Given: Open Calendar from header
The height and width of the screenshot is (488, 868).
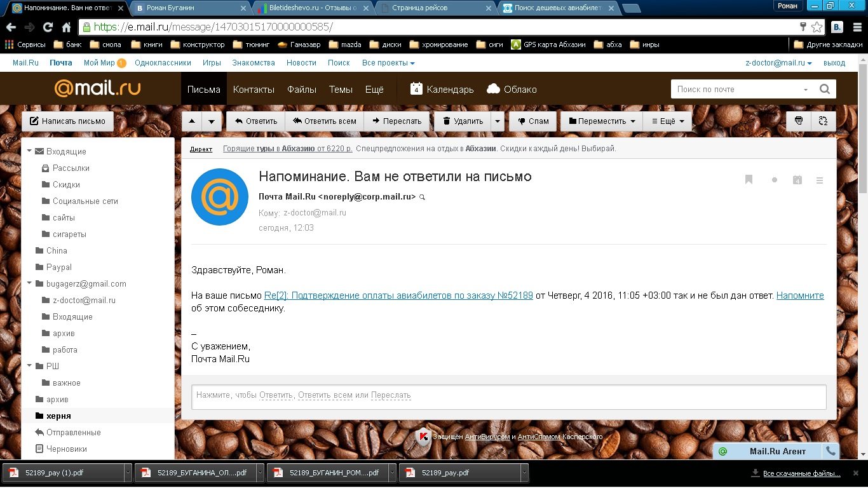Looking at the screenshot, I should pos(442,89).
